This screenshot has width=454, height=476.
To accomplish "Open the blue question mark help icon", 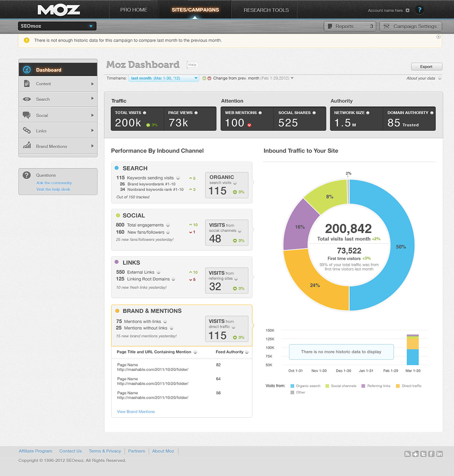I will 419,10.
